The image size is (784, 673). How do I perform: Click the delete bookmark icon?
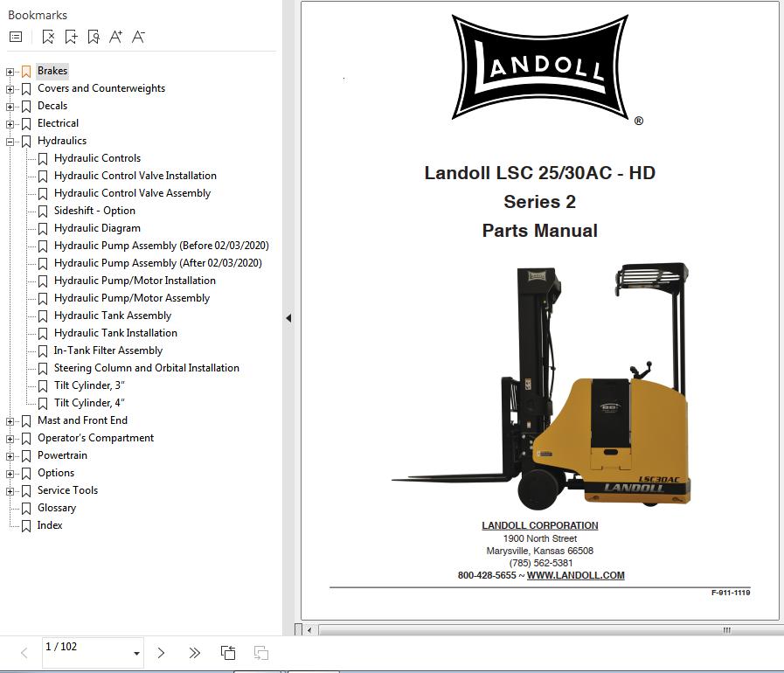click(48, 37)
